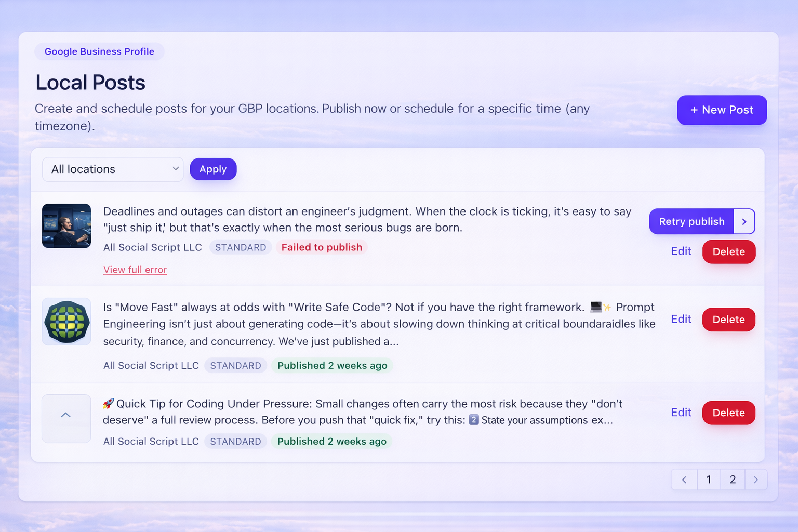798x532 pixels.
Task: Edit the Deadlines and outages post
Action: click(681, 251)
